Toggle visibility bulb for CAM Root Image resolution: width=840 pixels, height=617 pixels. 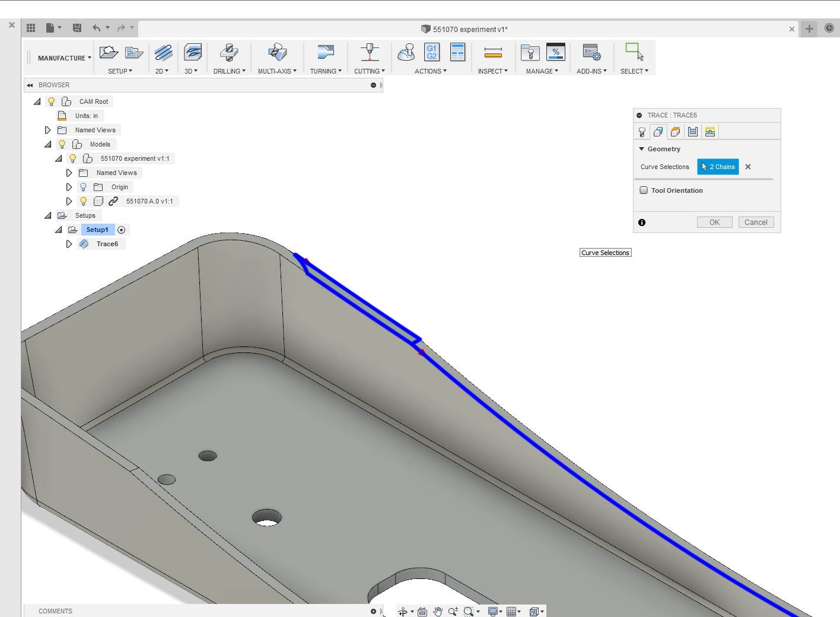[52, 101]
